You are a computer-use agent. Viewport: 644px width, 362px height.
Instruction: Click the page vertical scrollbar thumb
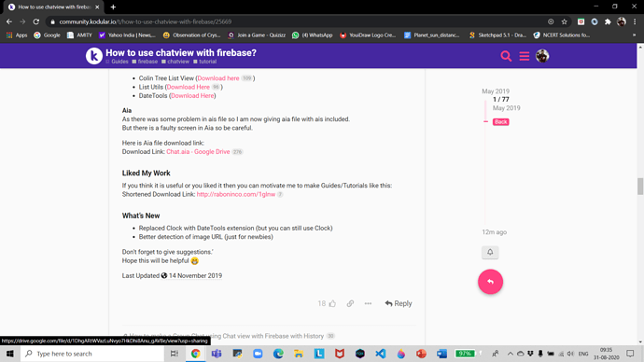point(640,187)
